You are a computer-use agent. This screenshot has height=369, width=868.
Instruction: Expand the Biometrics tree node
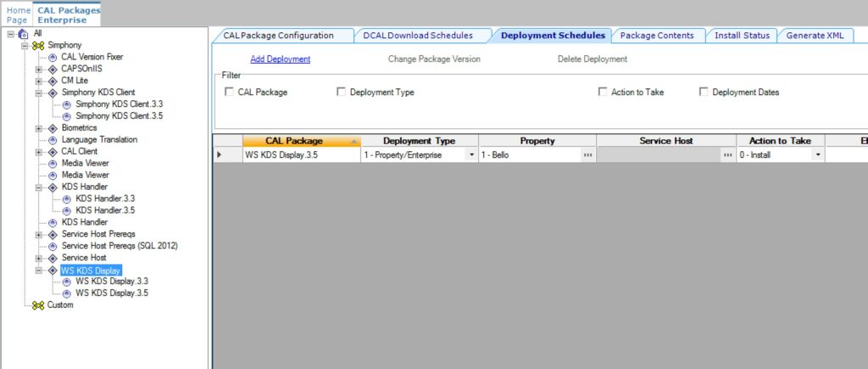point(39,128)
